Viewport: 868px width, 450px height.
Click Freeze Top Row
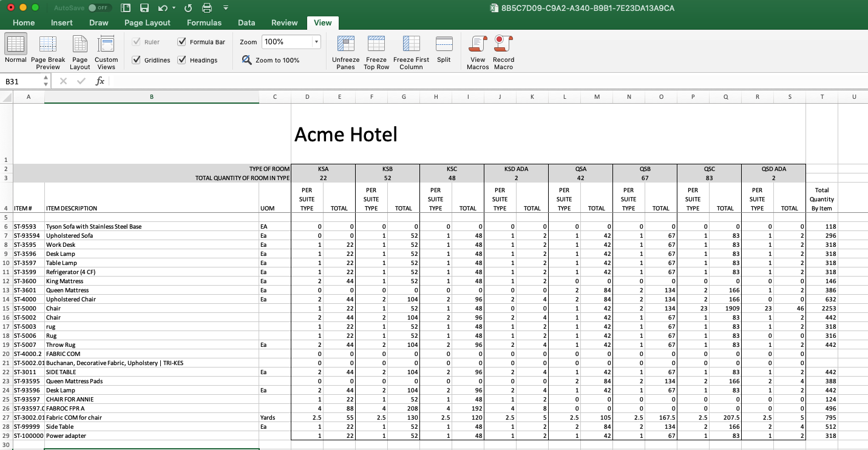(x=376, y=52)
